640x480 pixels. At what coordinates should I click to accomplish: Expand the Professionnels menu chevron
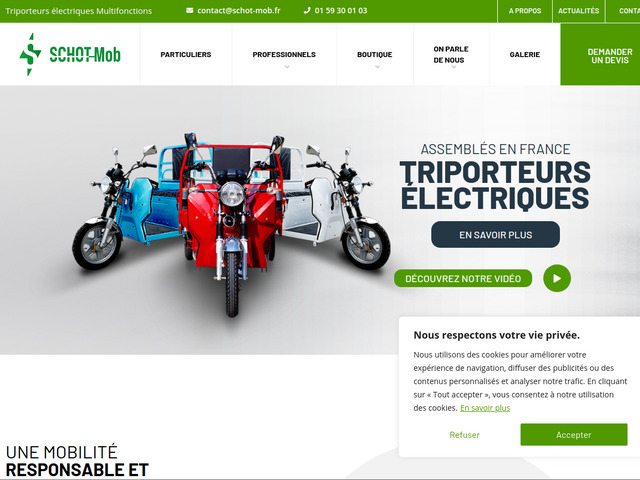(287, 67)
